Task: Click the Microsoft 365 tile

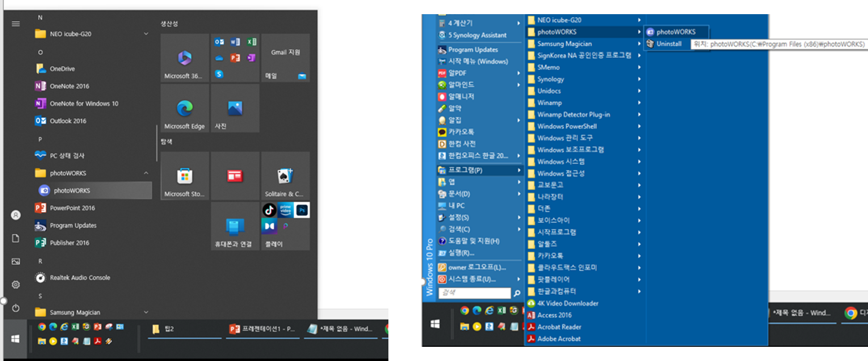Action: 185,58
